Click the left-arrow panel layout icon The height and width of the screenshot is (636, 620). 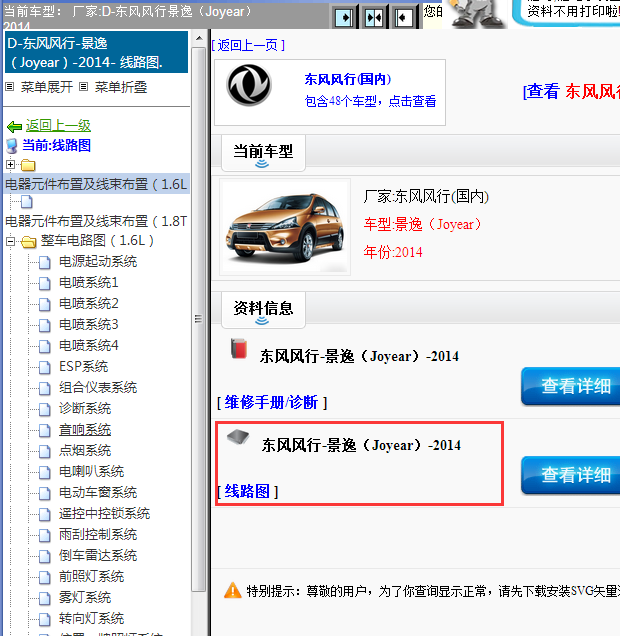point(403,17)
